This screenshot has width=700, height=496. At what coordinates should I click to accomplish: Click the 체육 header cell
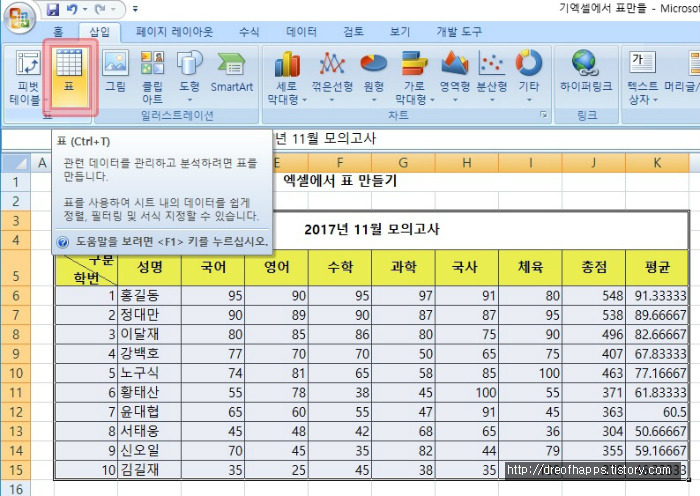point(530,267)
